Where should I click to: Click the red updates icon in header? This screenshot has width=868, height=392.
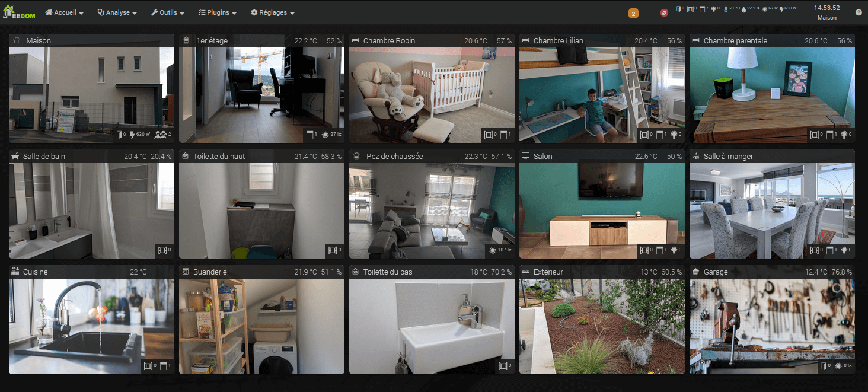click(664, 12)
